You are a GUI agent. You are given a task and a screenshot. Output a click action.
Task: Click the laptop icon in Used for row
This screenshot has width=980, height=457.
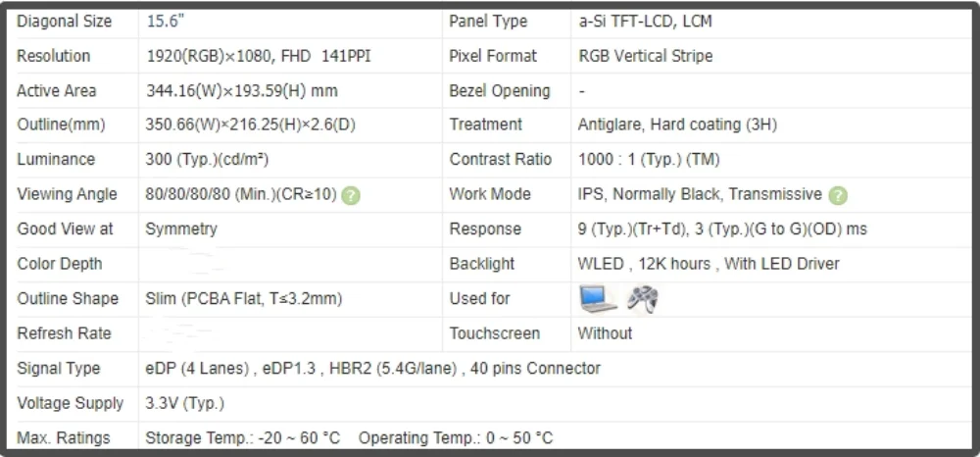pyautogui.click(x=598, y=299)
